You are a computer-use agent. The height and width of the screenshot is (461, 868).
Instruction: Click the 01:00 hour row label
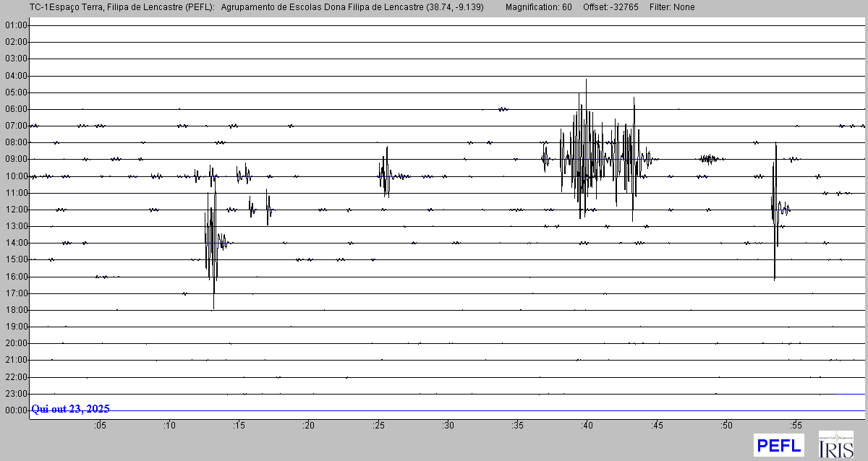pyautogui.click(x=16, y=25)
